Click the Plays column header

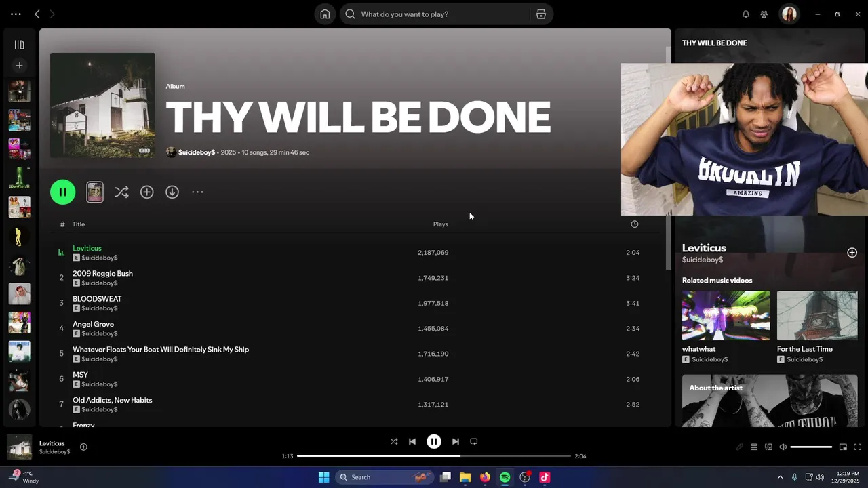pos(441,224)
